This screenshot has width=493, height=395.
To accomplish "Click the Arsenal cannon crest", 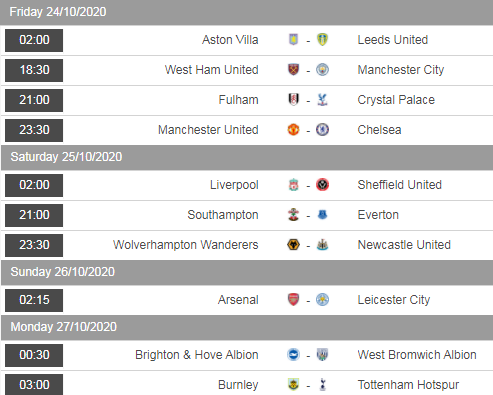I will [293, 300].
